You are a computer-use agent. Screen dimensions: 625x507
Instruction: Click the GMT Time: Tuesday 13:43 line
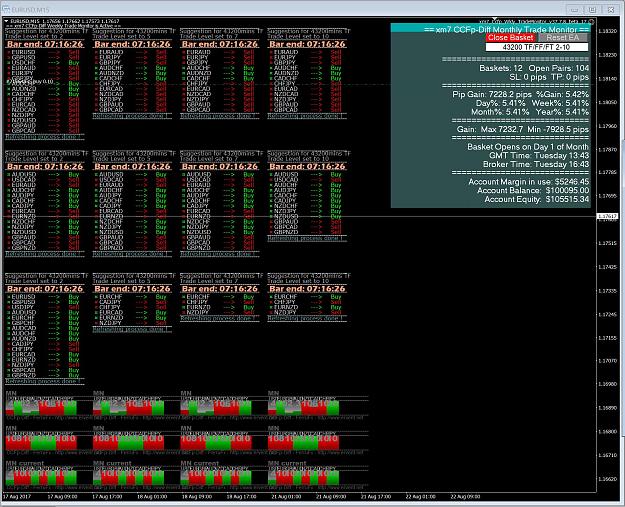click(x=539, y=155)
